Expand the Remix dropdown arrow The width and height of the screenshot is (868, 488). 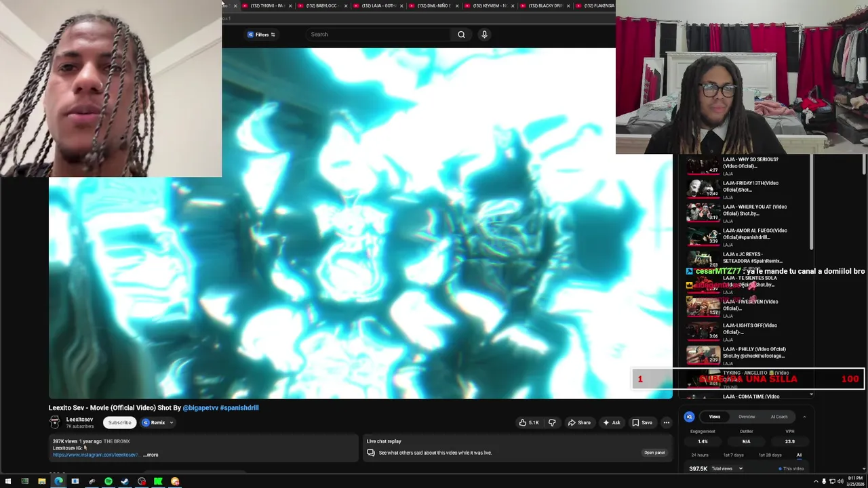pyautogui.click(x=171, y=422)
